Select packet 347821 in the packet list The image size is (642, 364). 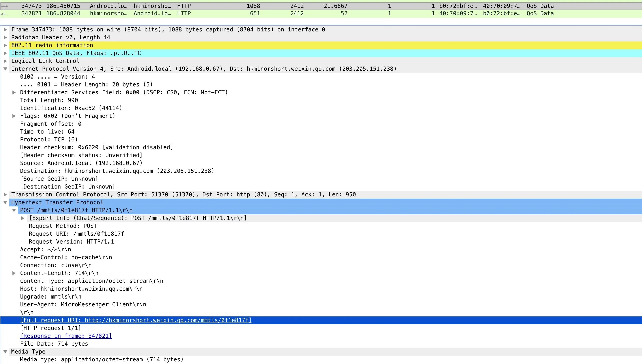[321, 14]
